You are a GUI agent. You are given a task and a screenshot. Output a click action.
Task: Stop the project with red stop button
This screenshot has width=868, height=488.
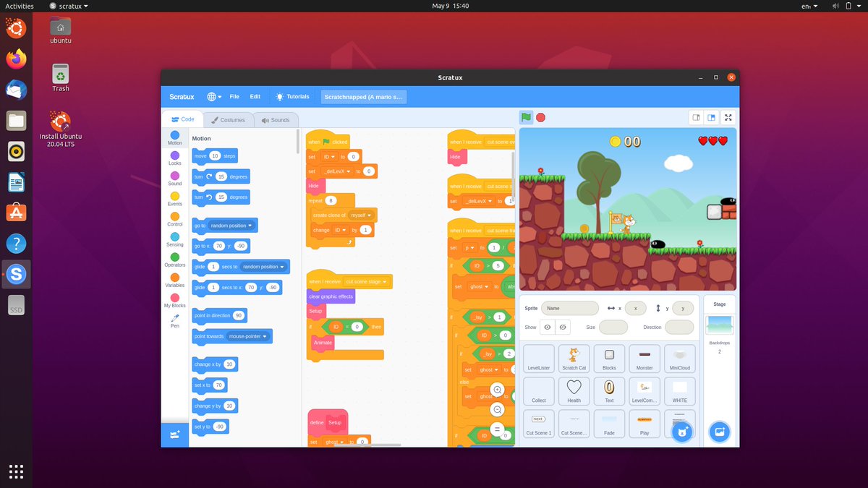[540, 117]
